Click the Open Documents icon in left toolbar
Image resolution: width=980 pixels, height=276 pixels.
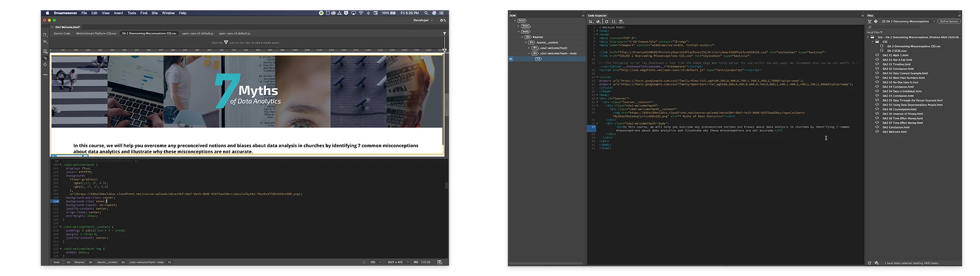point(45,35)
